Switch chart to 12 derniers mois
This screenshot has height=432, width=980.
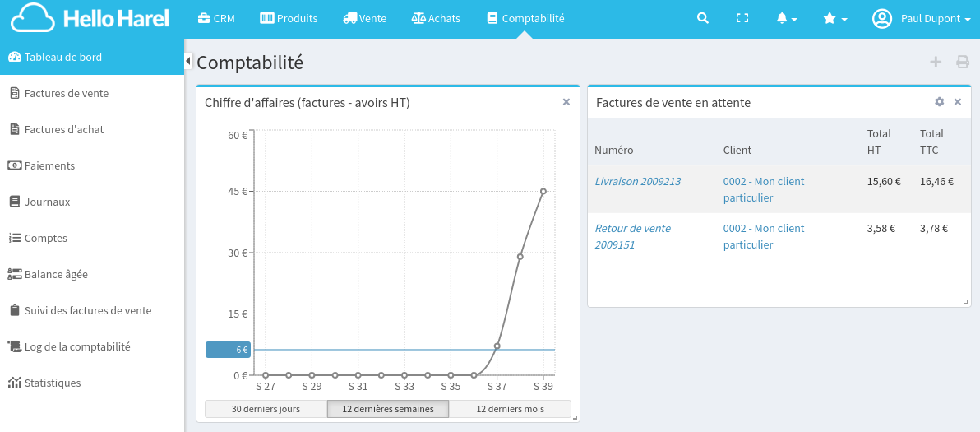[510, 409]
